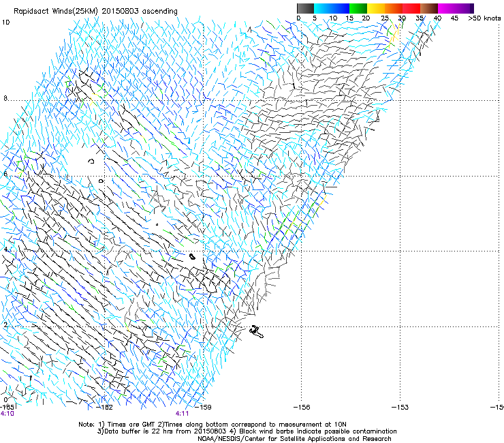Image resolution: width=504 pixels, height=443 pixels.
Task: Click the island outline left of -162 above 6N
Action: click(92, 161)
